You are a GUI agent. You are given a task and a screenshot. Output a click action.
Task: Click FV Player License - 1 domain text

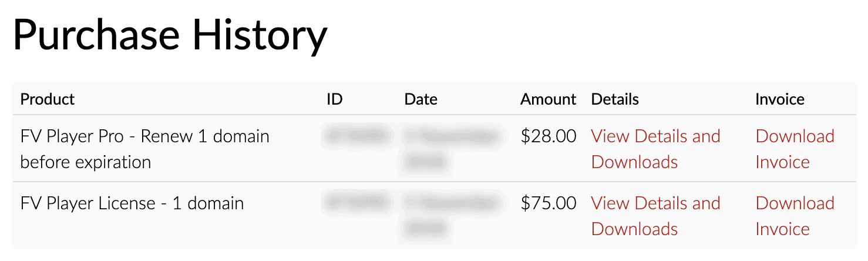coord(132,203)
